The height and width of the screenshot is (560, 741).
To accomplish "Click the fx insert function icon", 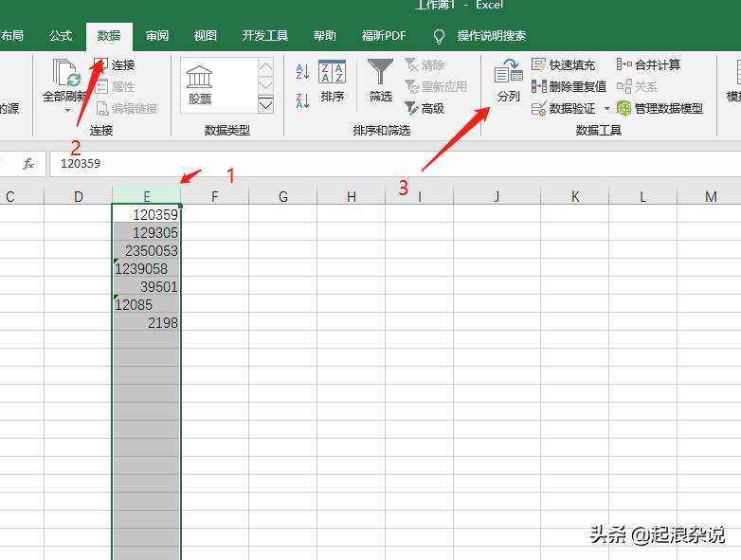I will point(28,164).
